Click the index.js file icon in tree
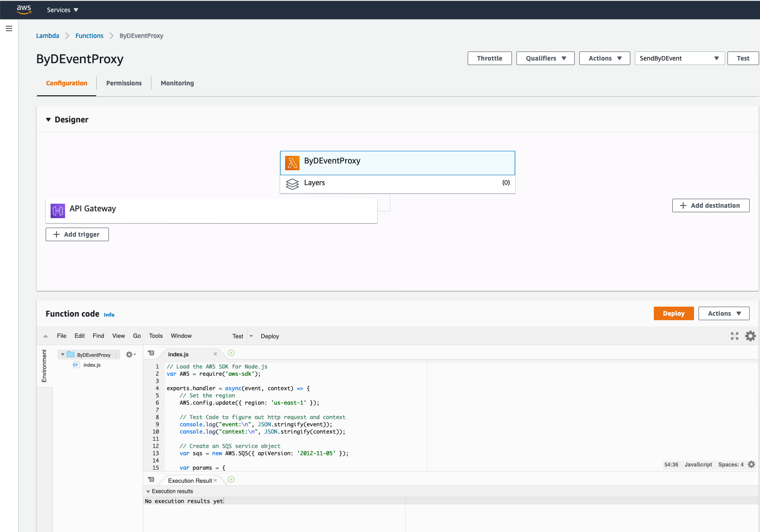This screenshot has width=760, height=532. (76, 364)
